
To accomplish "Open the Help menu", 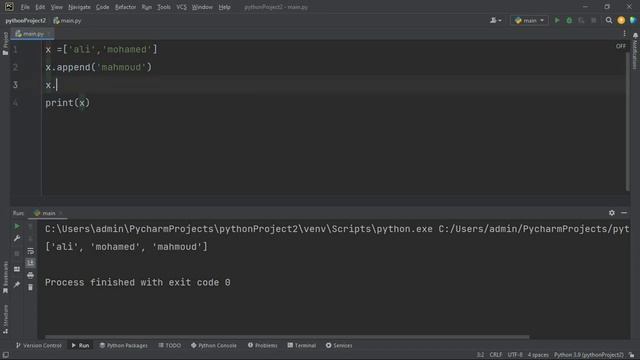I will (x=224, y=7).
